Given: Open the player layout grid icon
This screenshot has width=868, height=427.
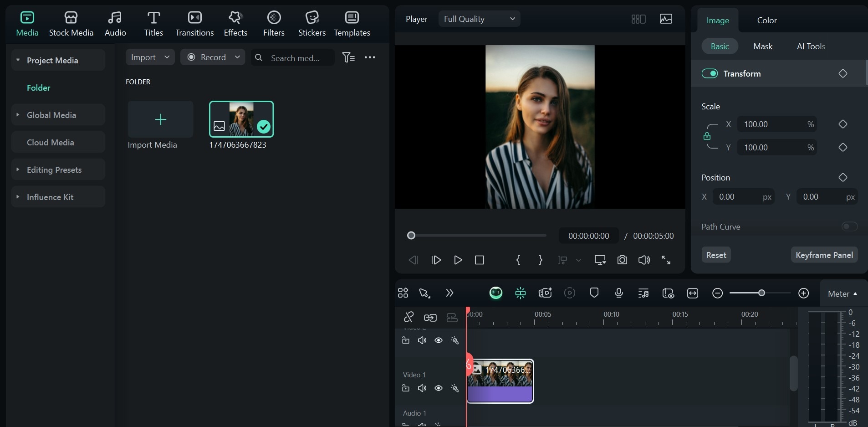Looking at the screenshot, I should tap(638, 19).
